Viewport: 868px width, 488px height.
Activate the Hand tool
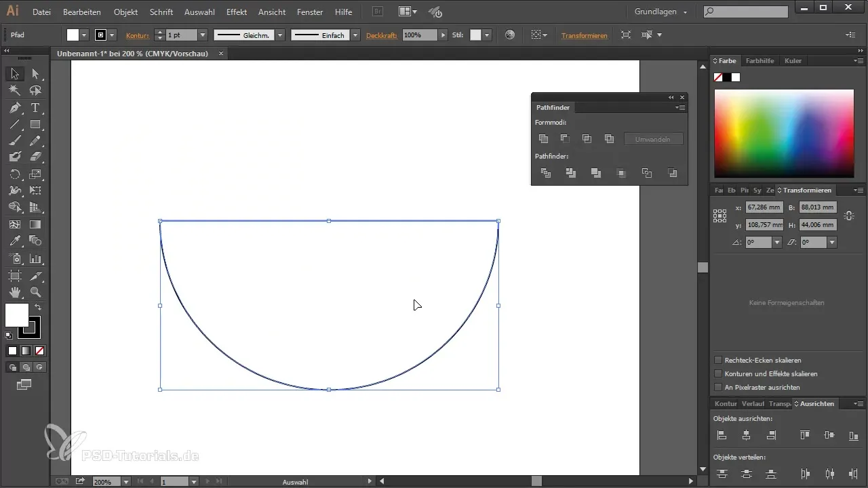[15, 292]
